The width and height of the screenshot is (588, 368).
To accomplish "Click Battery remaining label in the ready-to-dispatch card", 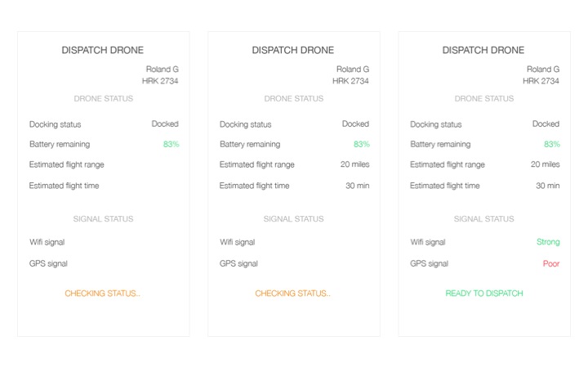I will (x=440, y=144).
